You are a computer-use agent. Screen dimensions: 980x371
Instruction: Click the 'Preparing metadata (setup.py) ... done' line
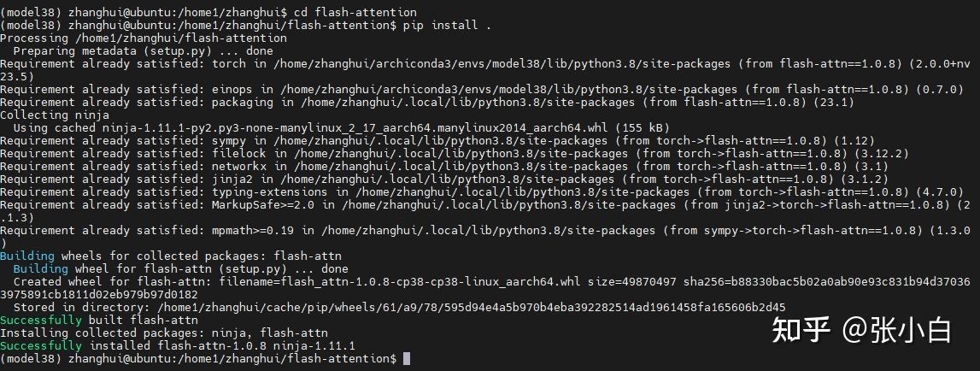point(144,50)
